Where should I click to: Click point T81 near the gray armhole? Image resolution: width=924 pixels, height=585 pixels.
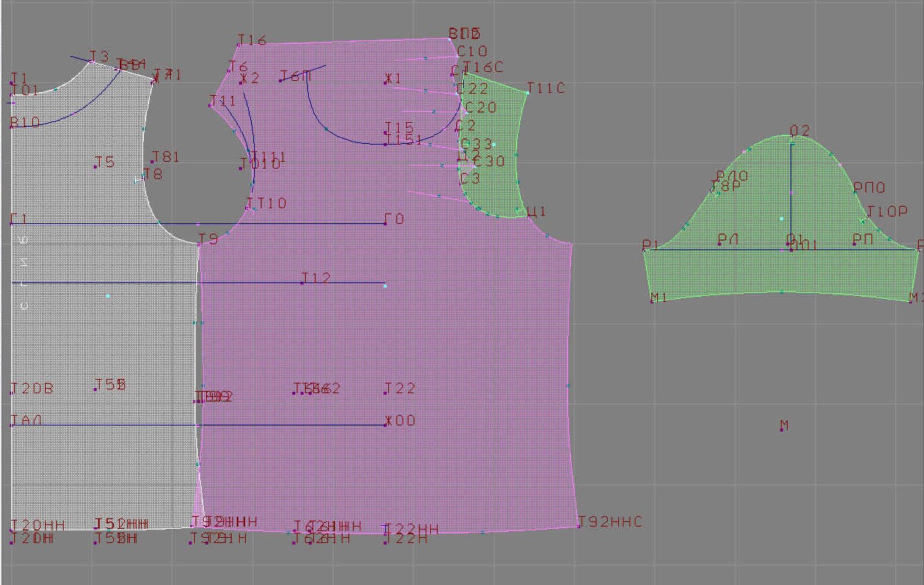[152, 161]
